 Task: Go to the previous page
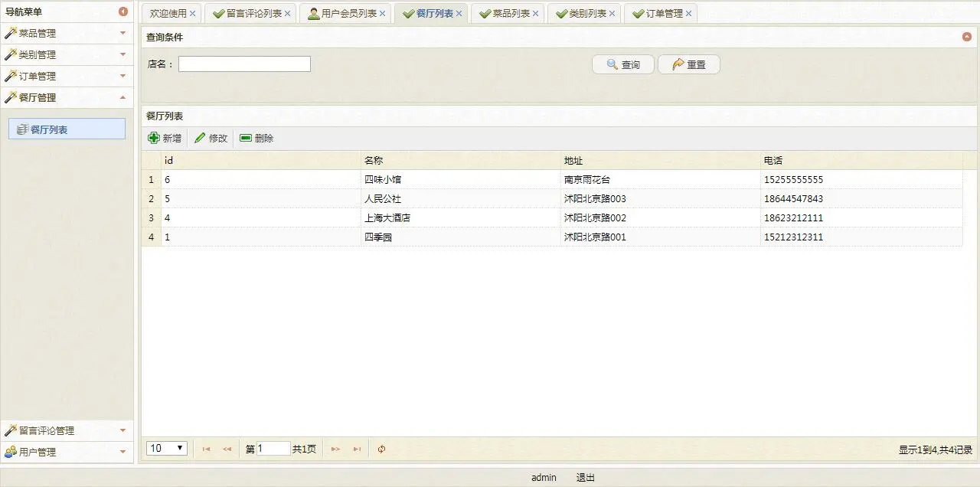coord(227,449)
